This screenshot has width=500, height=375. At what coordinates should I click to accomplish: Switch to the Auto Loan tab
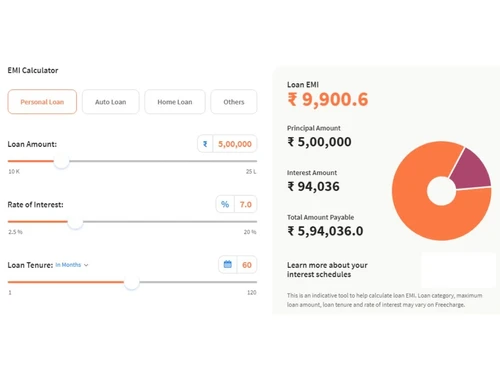111,102
